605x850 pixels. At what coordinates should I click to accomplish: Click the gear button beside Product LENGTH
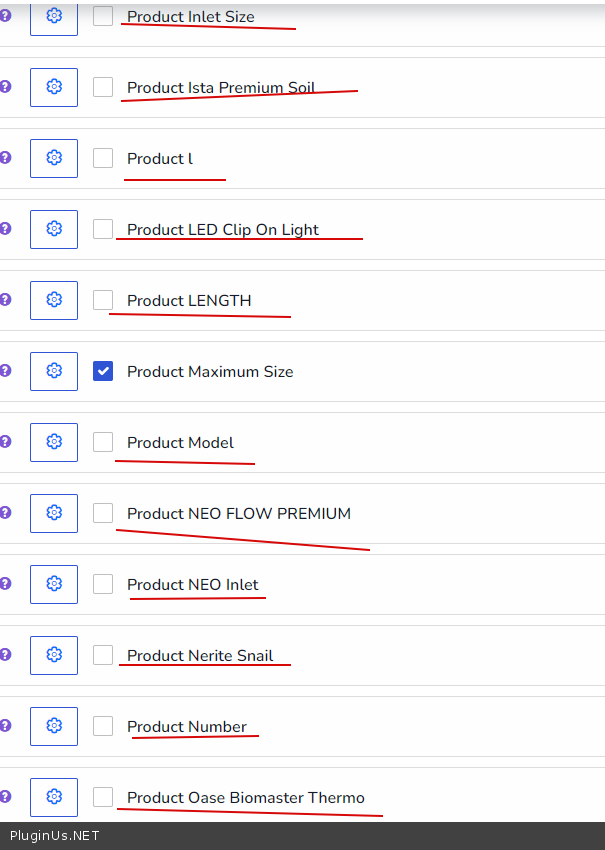point(54,300)
